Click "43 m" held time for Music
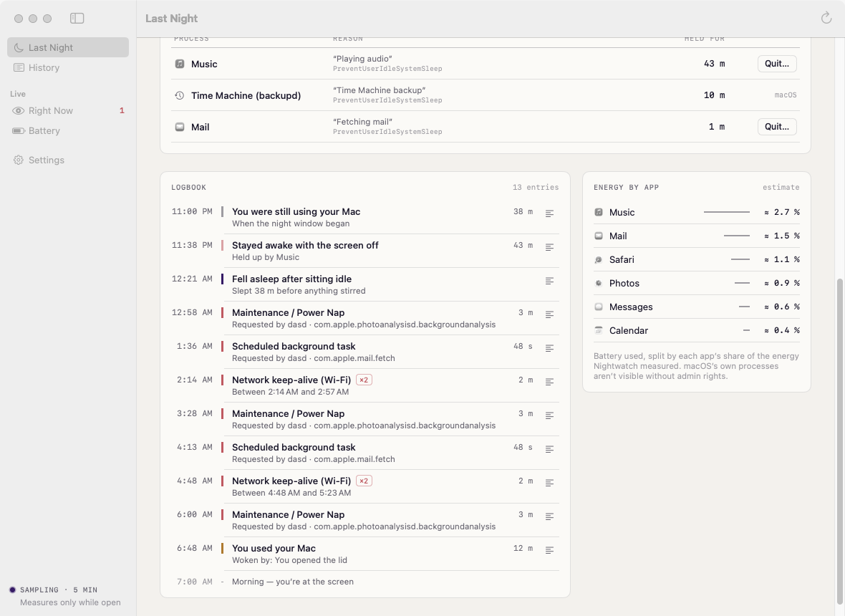The width and height of the screenshot is (845, 616). click(x=714, y=64)
